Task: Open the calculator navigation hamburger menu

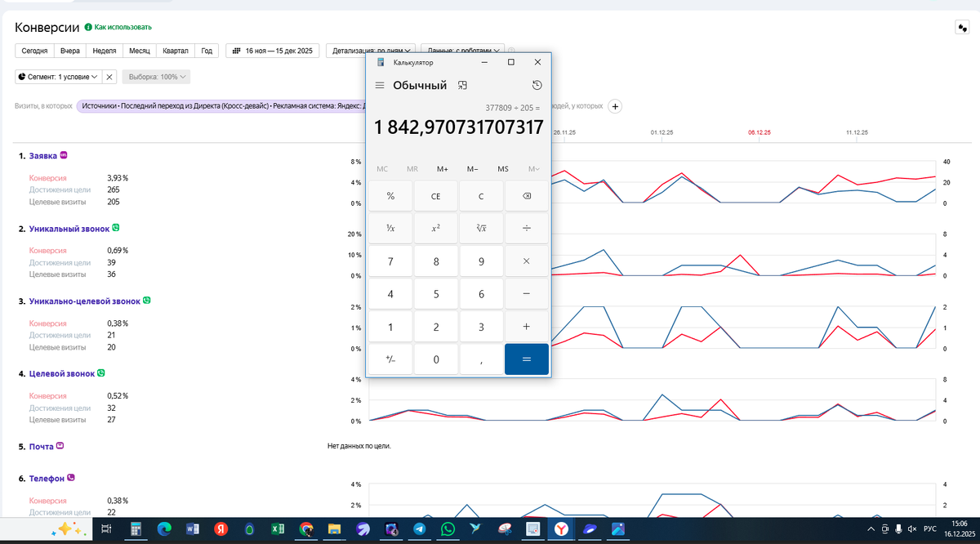Action: click(x=380, y=85)
